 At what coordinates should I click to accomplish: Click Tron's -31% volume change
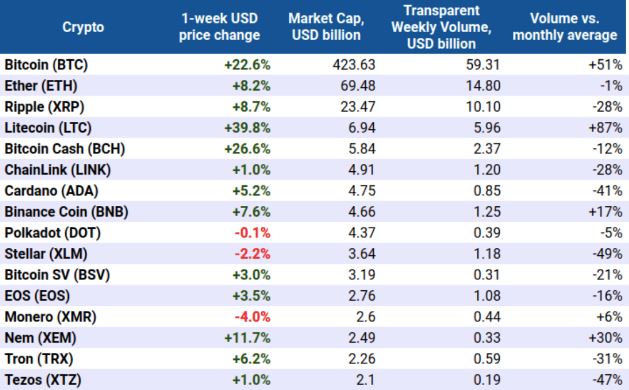click(608, 359)
